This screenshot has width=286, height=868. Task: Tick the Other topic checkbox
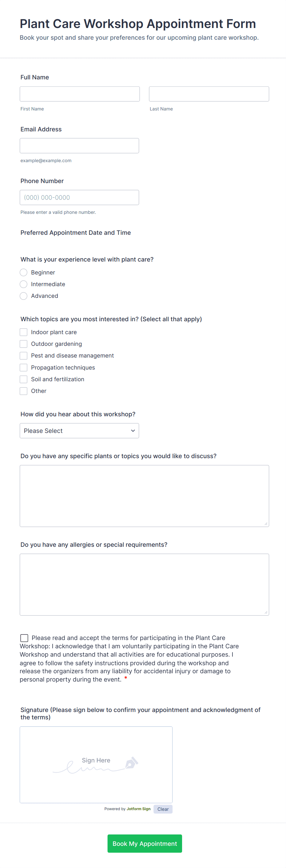coord(24,391)
